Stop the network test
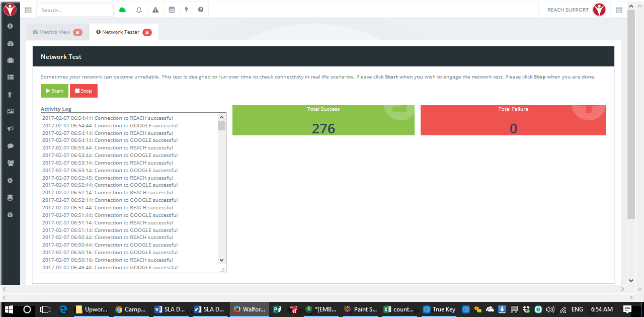 click(x=84, y=91)
